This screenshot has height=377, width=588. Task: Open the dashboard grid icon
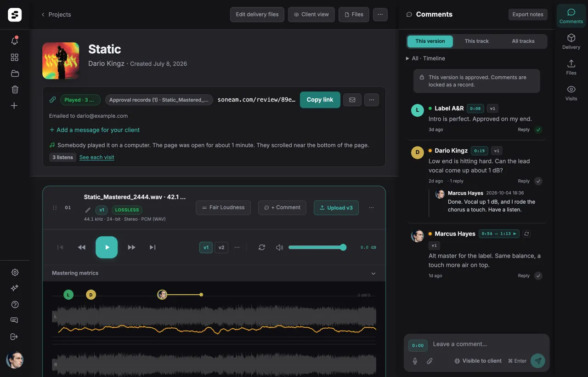(x=15, y=57)
